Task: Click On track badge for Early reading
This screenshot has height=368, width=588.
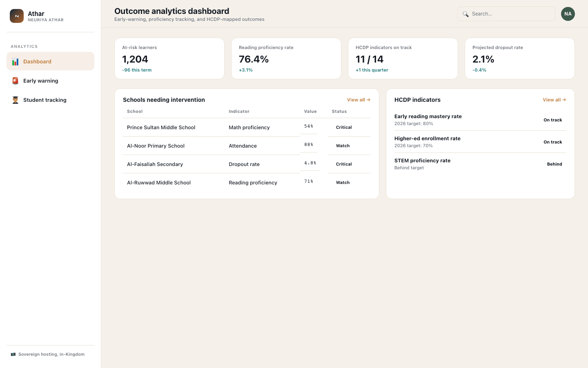Action: (553, 120)
